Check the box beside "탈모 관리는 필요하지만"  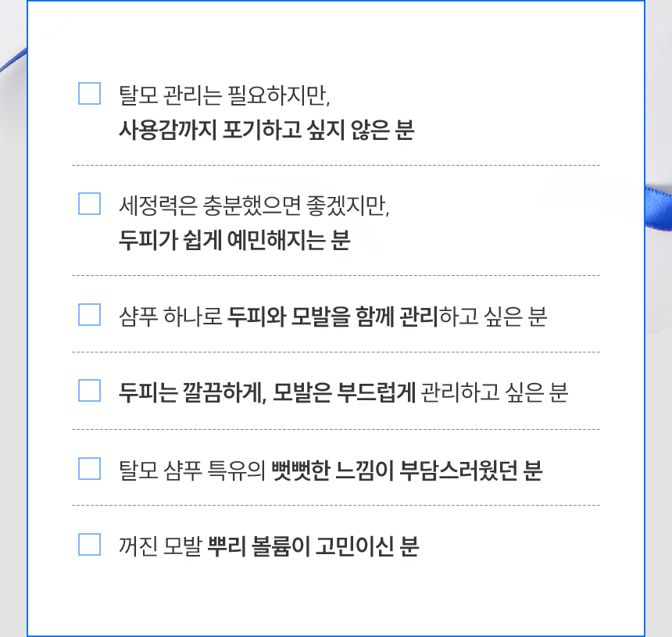pos(90,93)
